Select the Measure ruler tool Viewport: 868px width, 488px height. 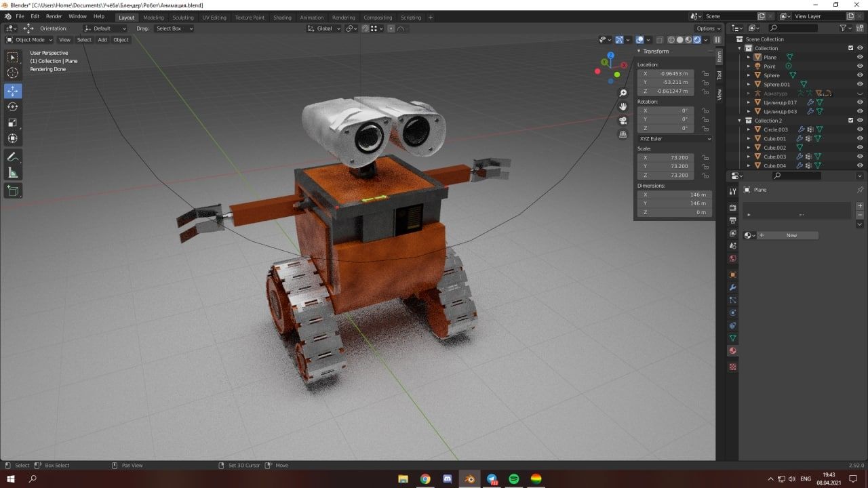(13, 173)
